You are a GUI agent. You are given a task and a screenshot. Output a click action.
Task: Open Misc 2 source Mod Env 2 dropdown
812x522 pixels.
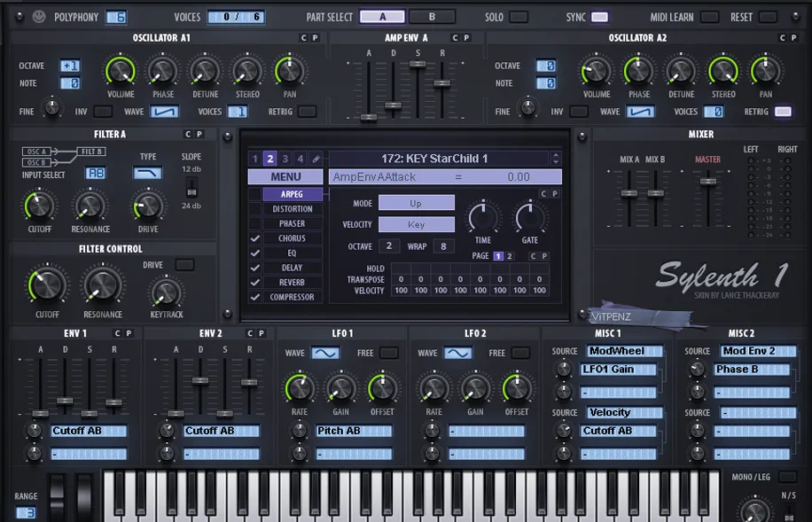[758, 351]
